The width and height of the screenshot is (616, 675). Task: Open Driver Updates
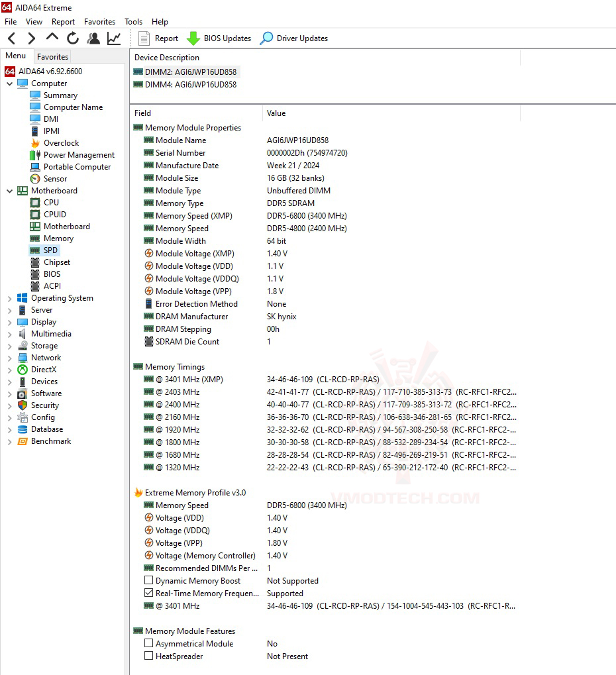(294, 38)
